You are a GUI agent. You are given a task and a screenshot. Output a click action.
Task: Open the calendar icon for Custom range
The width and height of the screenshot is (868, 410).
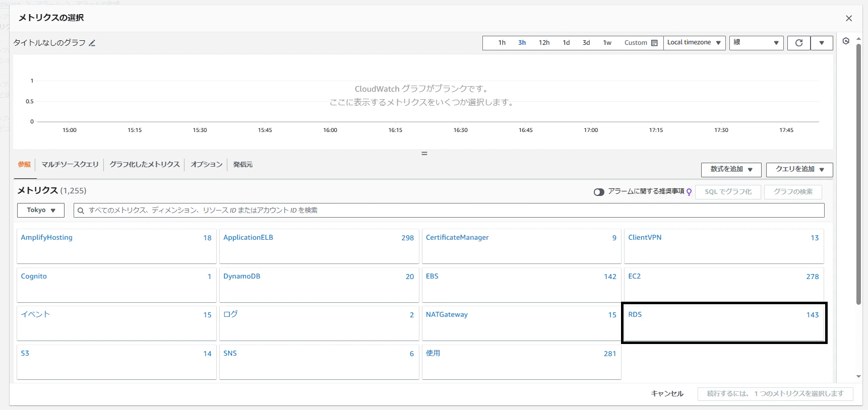click(x=654, y=43)
